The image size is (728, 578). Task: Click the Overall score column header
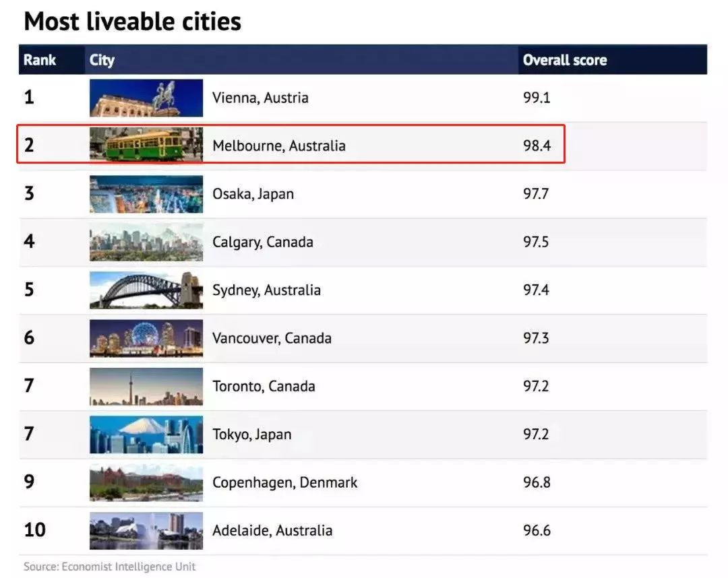click(564, 60)
